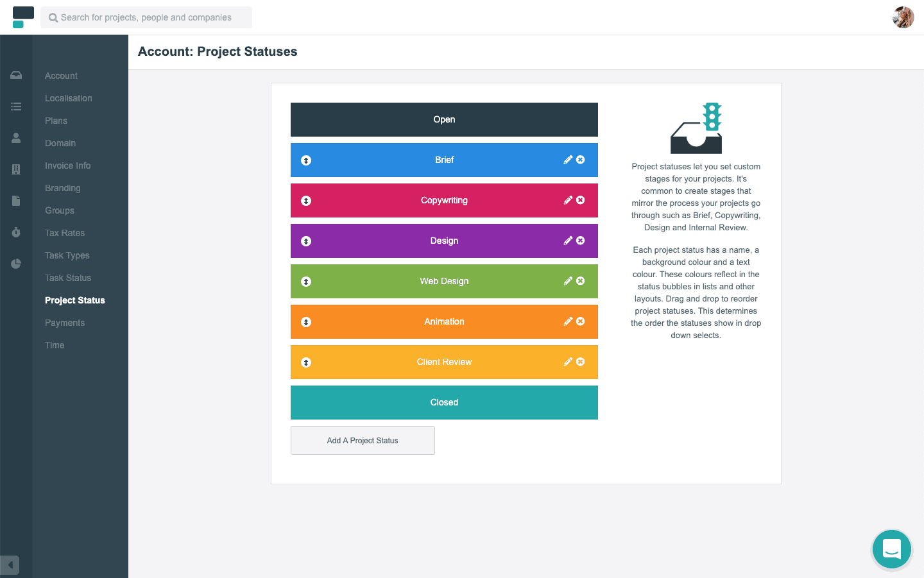Go to Localisation settings
Screen dimensions: 924x578
(69, 98)
